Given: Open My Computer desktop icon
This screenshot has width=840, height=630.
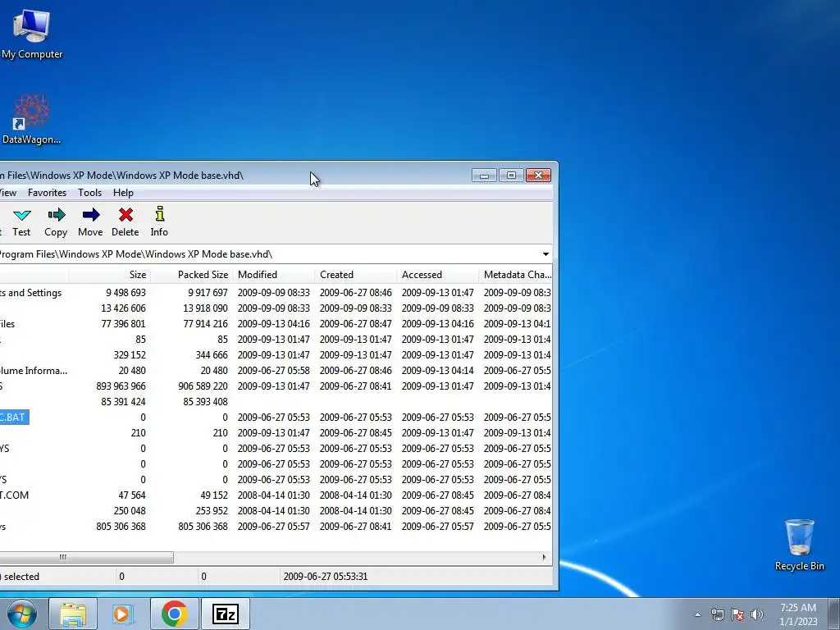Looking at the screenshot, I should pos(32,34).
